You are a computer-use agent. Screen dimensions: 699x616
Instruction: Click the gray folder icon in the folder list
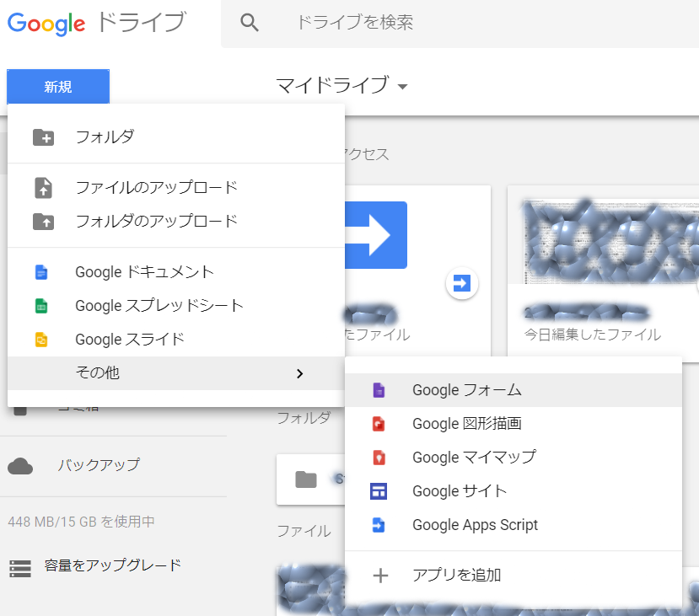(x=306, y=479)
